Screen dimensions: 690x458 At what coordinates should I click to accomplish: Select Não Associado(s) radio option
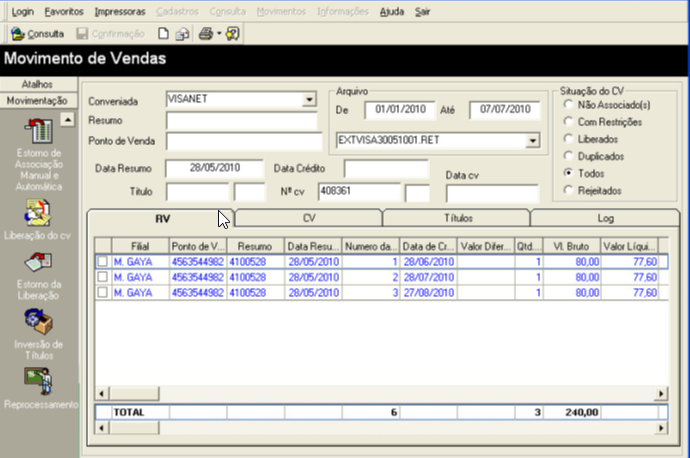(x=568, y=105)
